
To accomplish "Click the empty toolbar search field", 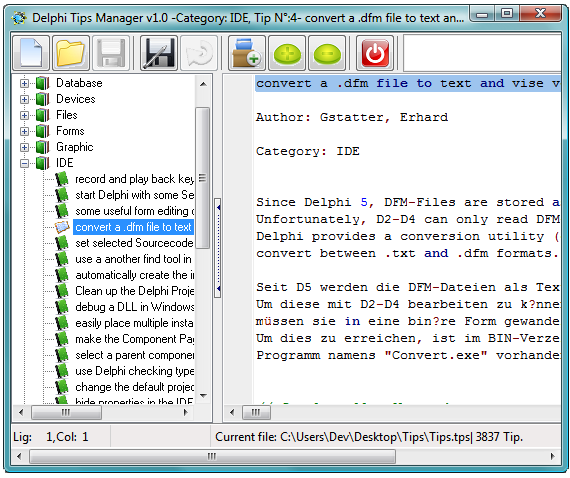I will click(482, 53).
